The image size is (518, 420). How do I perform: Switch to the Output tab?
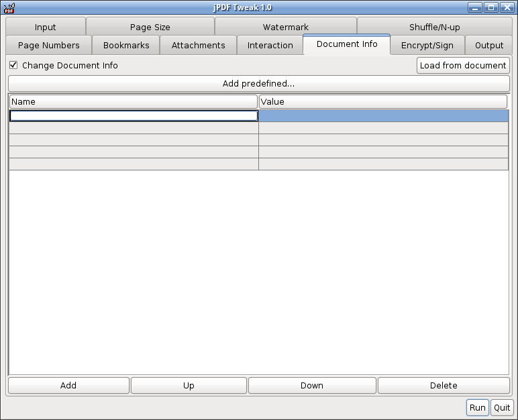point(489,45)
